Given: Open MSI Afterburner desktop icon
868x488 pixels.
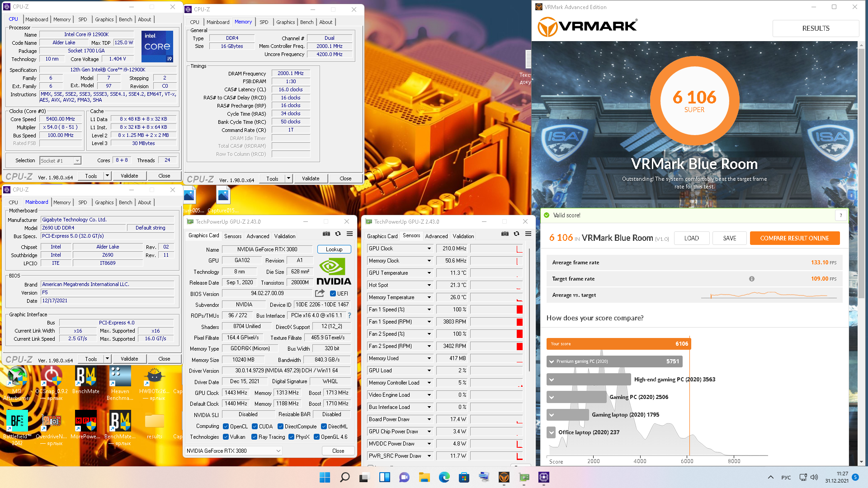Looking at the screenshot, I should [17, 383].
